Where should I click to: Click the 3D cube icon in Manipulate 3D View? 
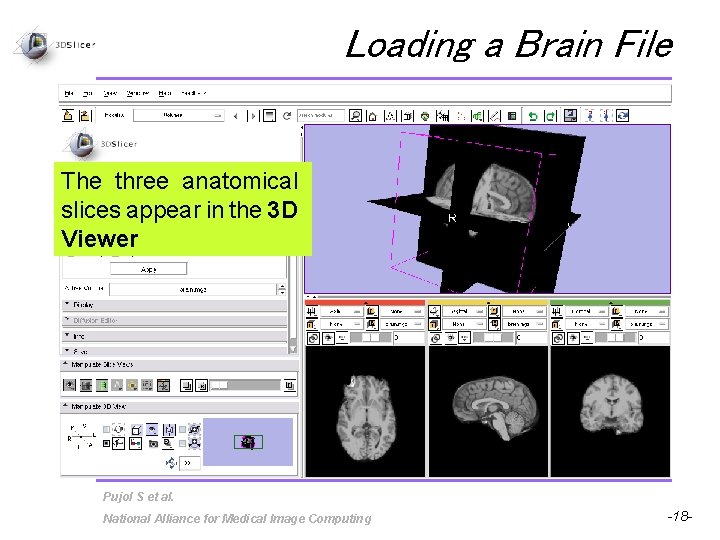pyautogui.click(x=136, y=430)
